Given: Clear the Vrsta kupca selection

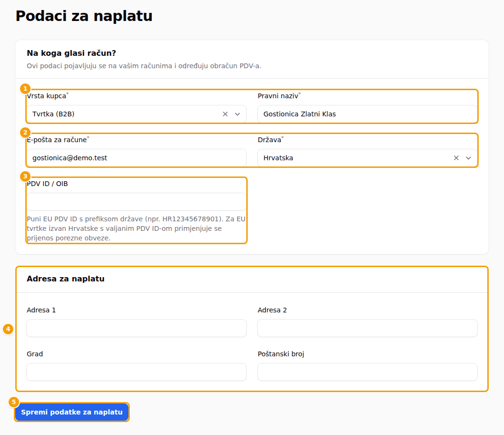Looking at the screenshot, I should click(225, 114).
